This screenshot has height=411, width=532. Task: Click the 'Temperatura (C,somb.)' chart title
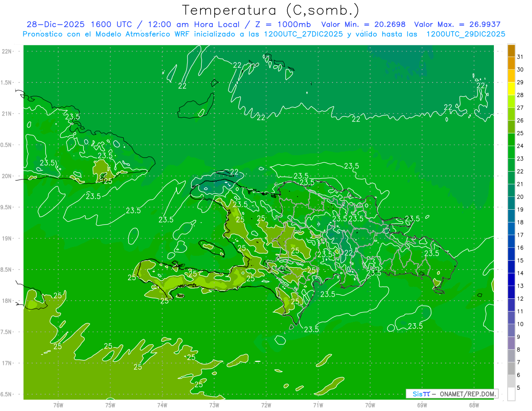[x=271, y=10]
